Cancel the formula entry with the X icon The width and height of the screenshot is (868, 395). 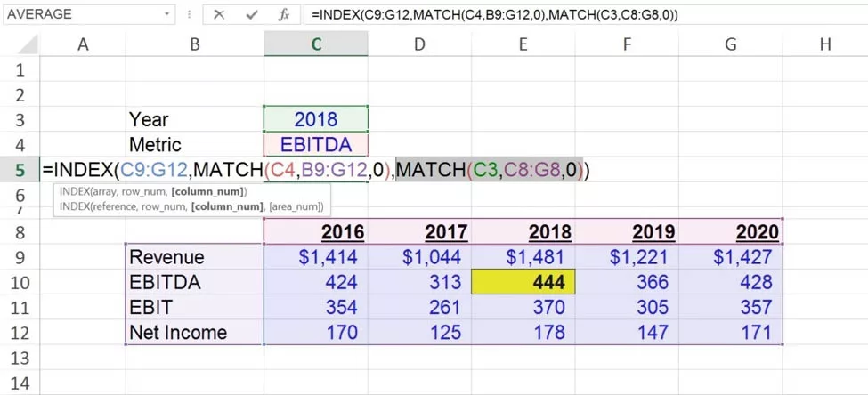pyautogui.click(x=219, y=15)
